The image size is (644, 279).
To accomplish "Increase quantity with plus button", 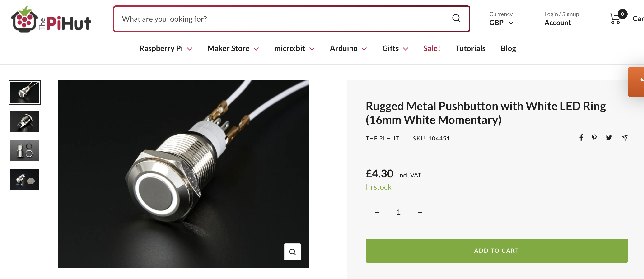I will pyautogui.click(x=420, y=212).
